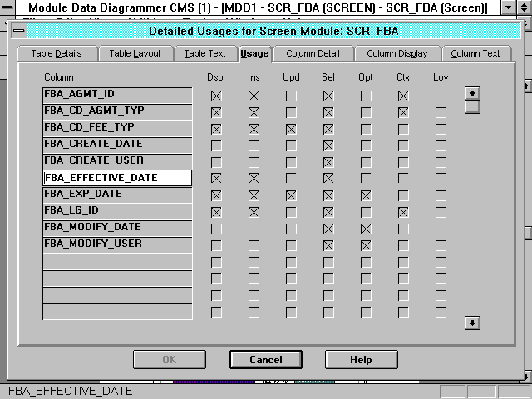Open the Table Layout tab
This screenshot has height=399, width=532.
[135, 53]
